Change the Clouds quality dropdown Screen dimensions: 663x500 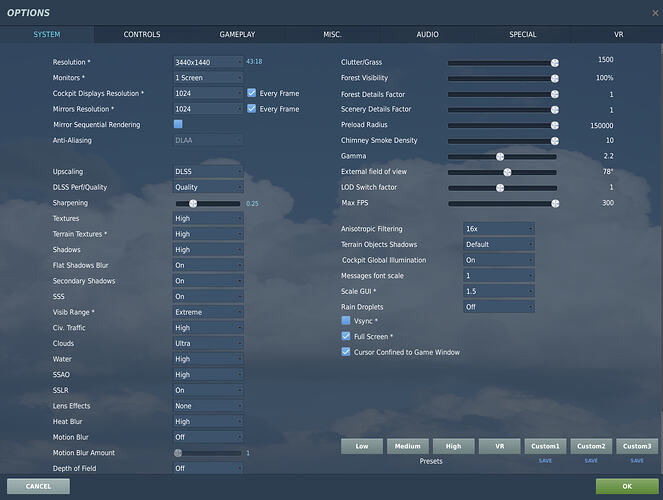208,343
